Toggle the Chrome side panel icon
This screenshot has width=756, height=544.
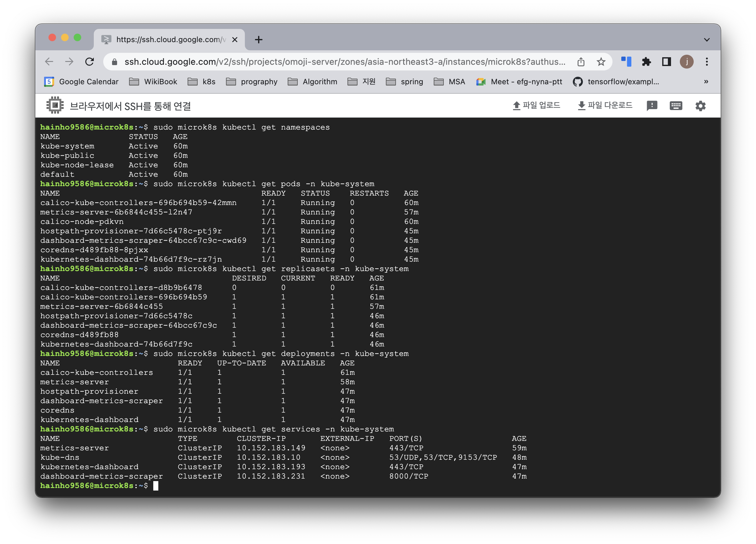pyautogui.click(x=666, y=62)
